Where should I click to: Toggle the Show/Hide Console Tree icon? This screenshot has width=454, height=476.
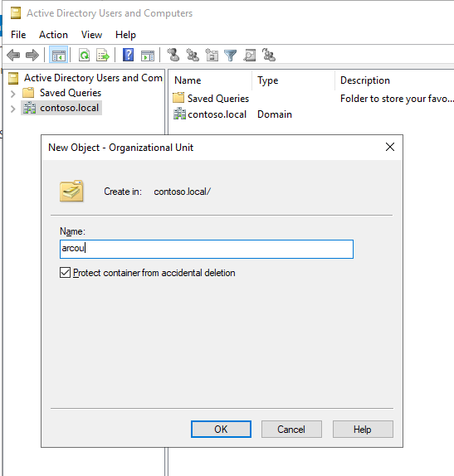[x=59, y=56]
